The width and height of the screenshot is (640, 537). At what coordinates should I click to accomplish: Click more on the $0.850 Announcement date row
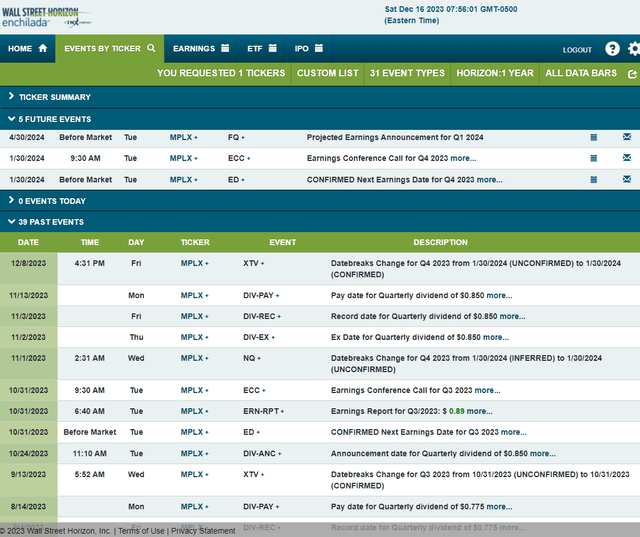(x=542, y=453)
